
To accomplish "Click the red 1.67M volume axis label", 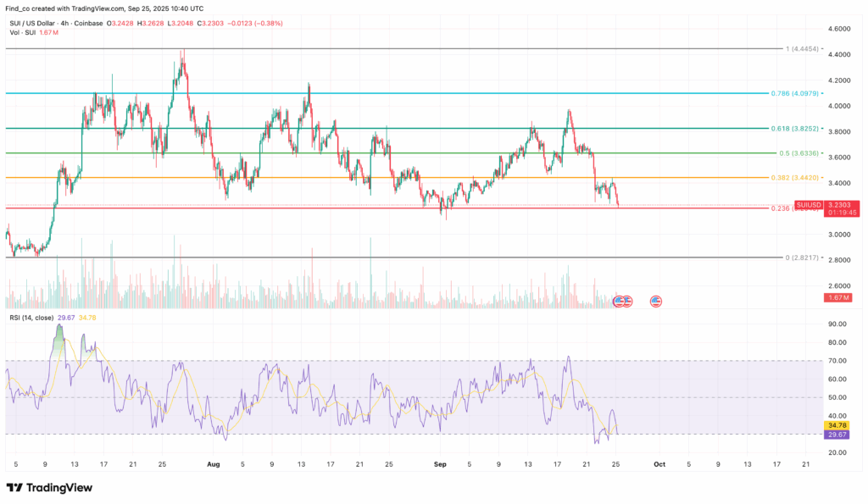I will 837,298.
